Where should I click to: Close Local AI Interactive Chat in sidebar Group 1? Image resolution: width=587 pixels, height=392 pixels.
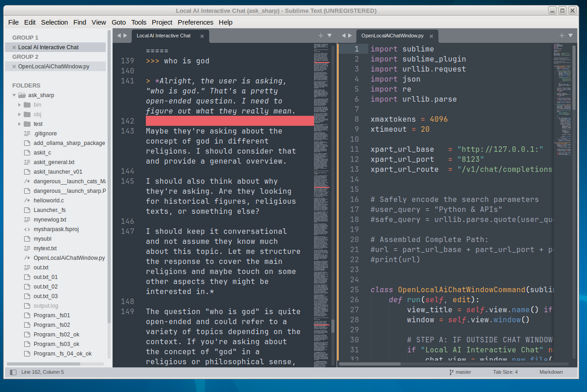(x=14, y=47)
